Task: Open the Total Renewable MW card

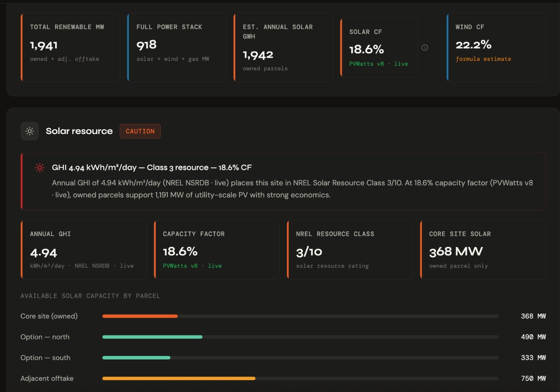Action: (x=70, y=48)
